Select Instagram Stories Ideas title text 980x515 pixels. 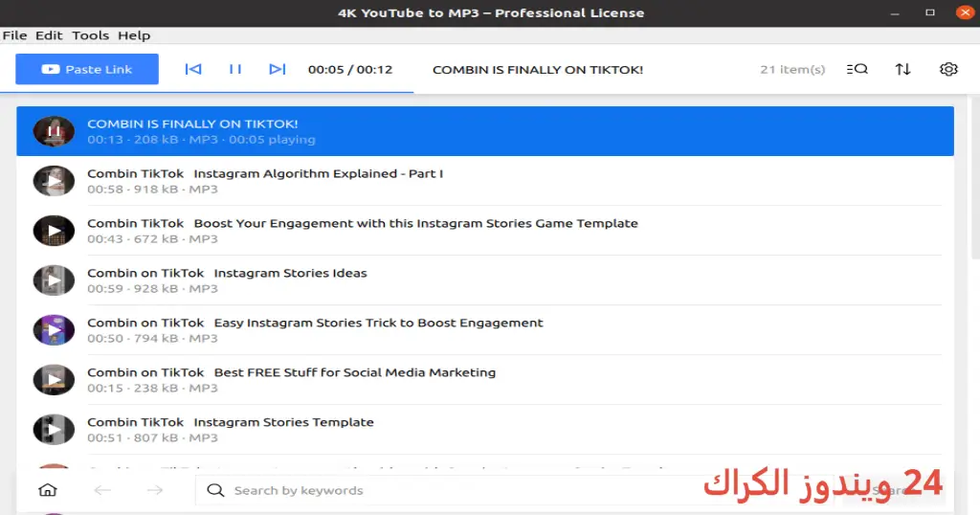click(x=227, y=273)
